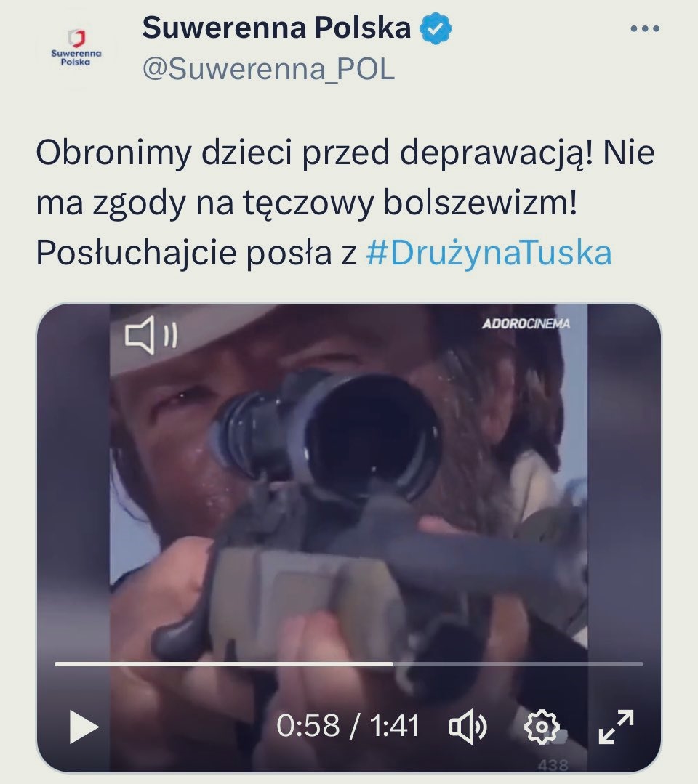Open video settings gear
The image size is (698, 784).
pos(542,726)
